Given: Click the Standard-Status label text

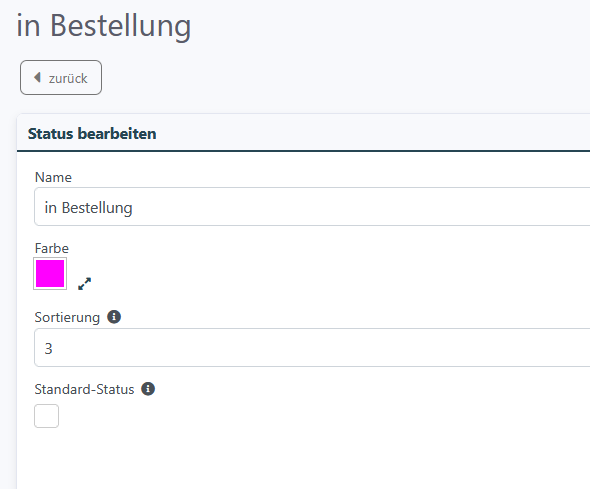Looking at the screenshot, I should point(84,389).
